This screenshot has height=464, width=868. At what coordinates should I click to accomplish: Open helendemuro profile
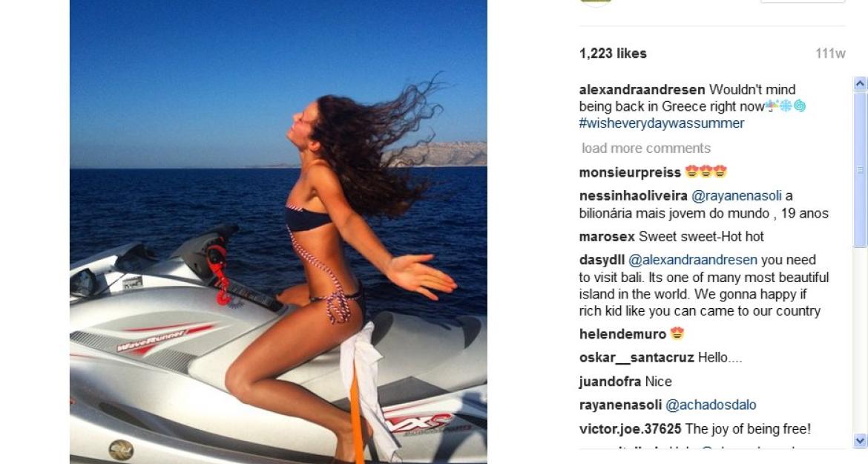pos(622,334)
